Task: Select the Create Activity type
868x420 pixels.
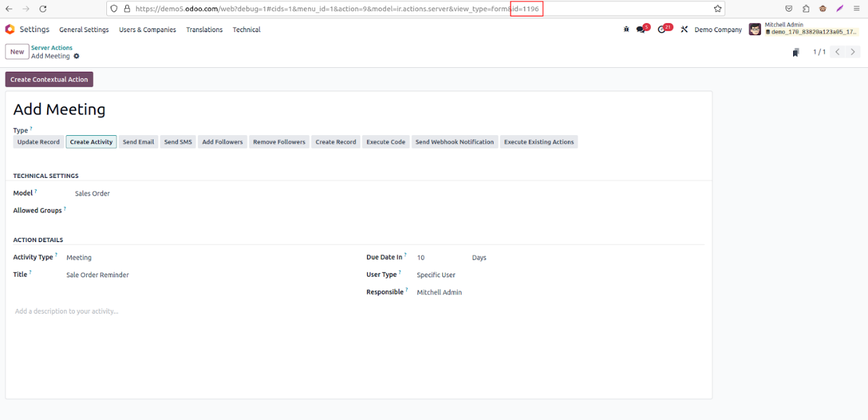Action: (91, 142)
